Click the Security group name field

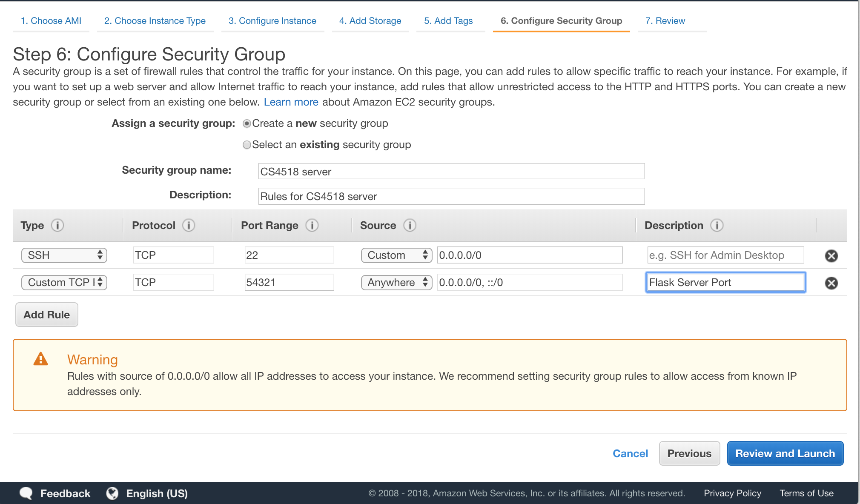pos(451,172)
